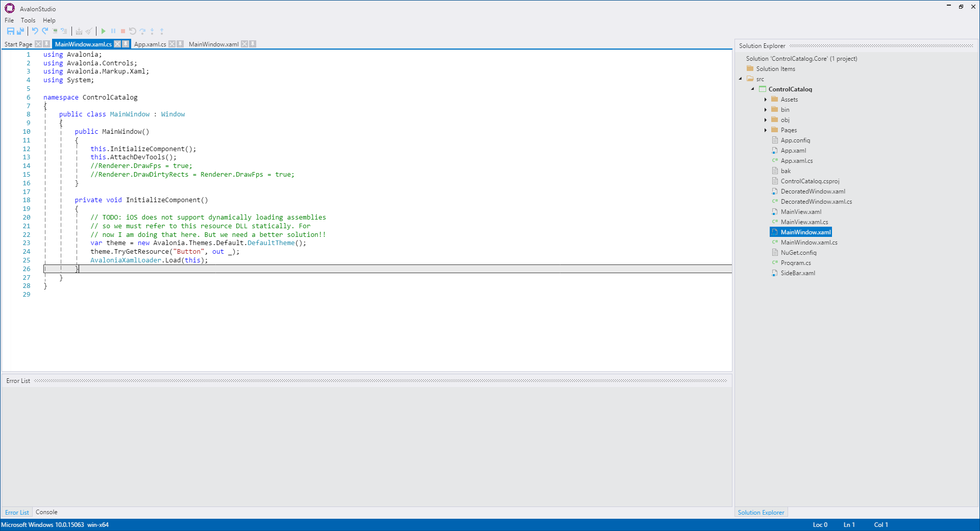
Task: Stop debugging with the red square
Action: point(123,31)
